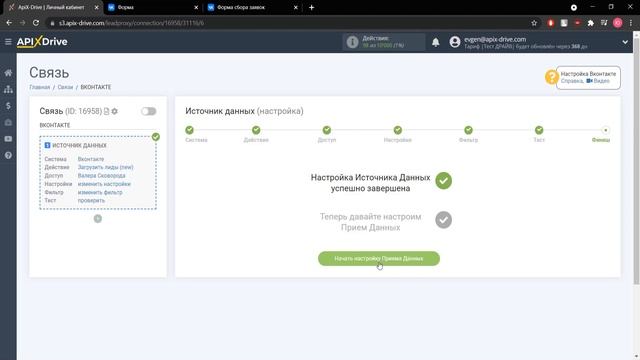This screenshot has height=360, width=640.
Task: Click Загрузить лиды (new) action link
Action: pos(105,167)
